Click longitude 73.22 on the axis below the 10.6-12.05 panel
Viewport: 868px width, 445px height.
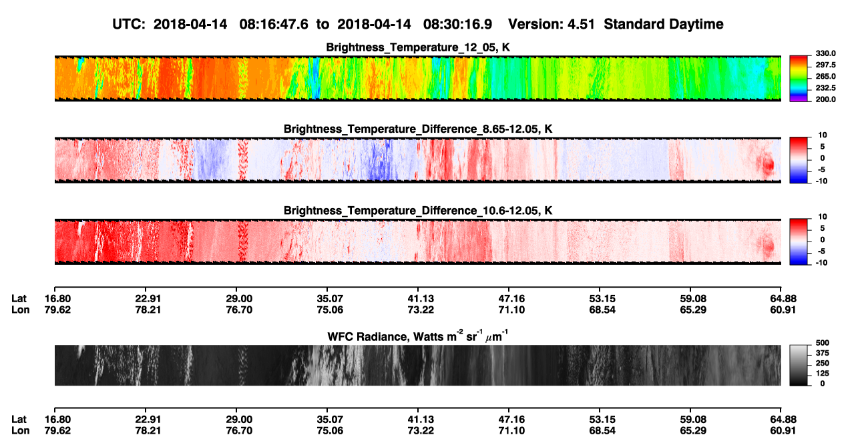(418, 309)
